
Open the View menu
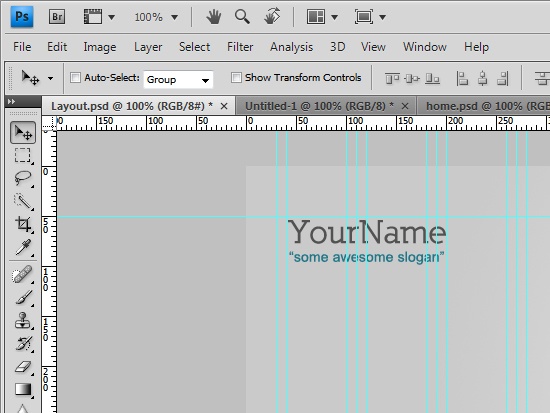(373, 47)
